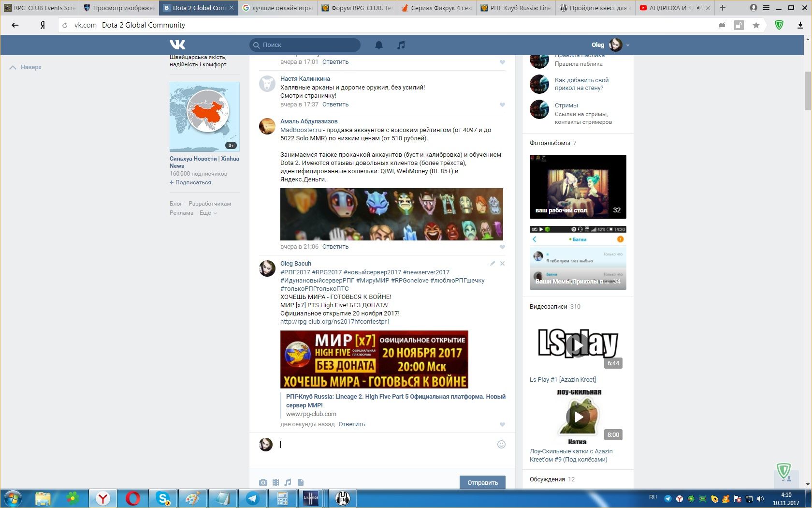Switch to the 'Пройдите квест для' tab

tap(595, 8)
